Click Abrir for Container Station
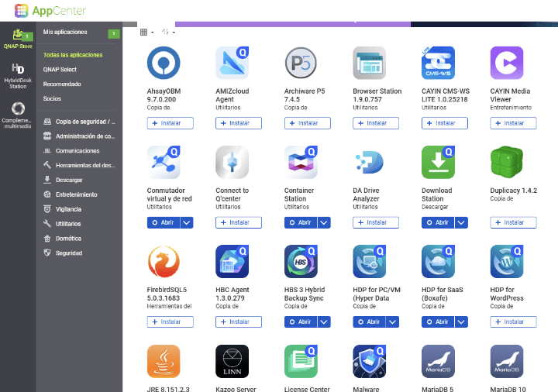Image resolution: width=558 pixels, height=392 pixels. [x=301, y=222]
